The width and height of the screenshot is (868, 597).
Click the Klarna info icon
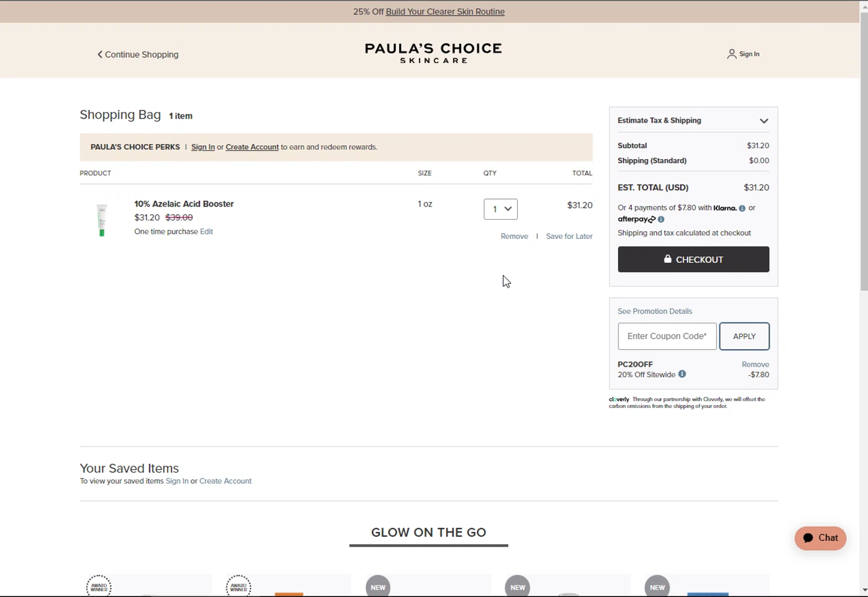pyautogui.click(x=742, y=208)
